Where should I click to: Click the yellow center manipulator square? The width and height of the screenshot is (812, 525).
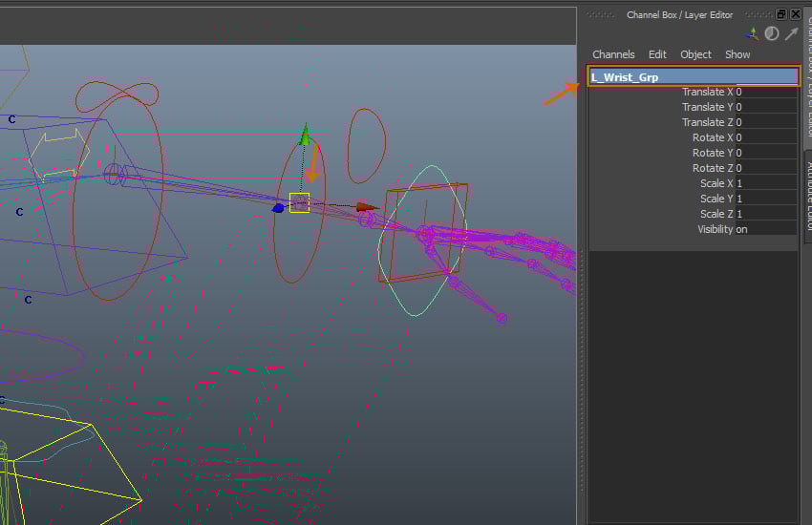point(299,202)
